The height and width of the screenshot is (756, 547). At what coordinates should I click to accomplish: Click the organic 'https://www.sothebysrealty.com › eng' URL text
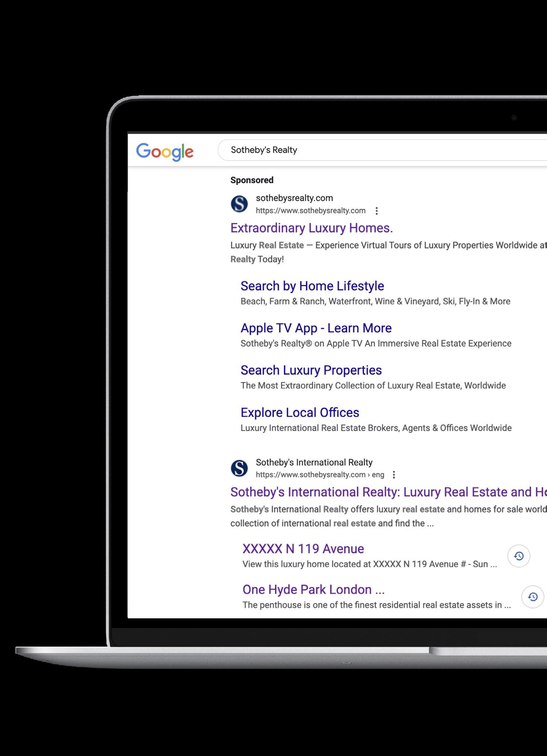(320, 475)
